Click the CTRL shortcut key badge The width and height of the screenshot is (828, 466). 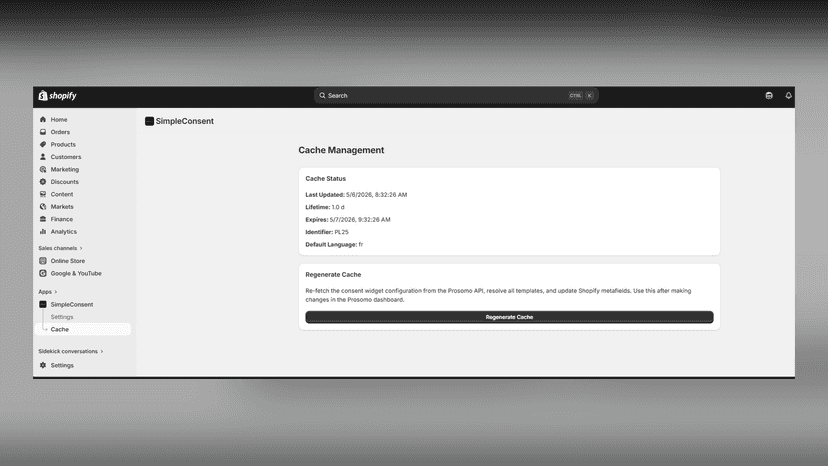[x=575, y=96]
